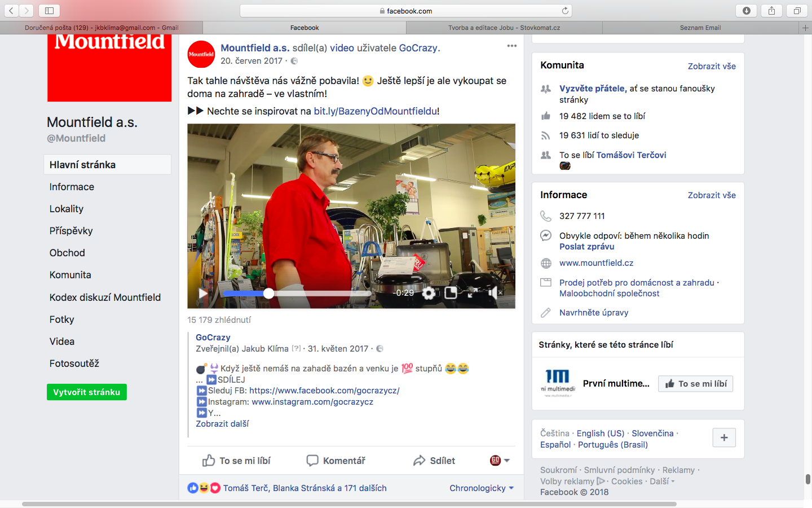Open bit.ly/BazenyOdMountfieldu link
This screenshot has width=812, height=508.
(376, 111)
